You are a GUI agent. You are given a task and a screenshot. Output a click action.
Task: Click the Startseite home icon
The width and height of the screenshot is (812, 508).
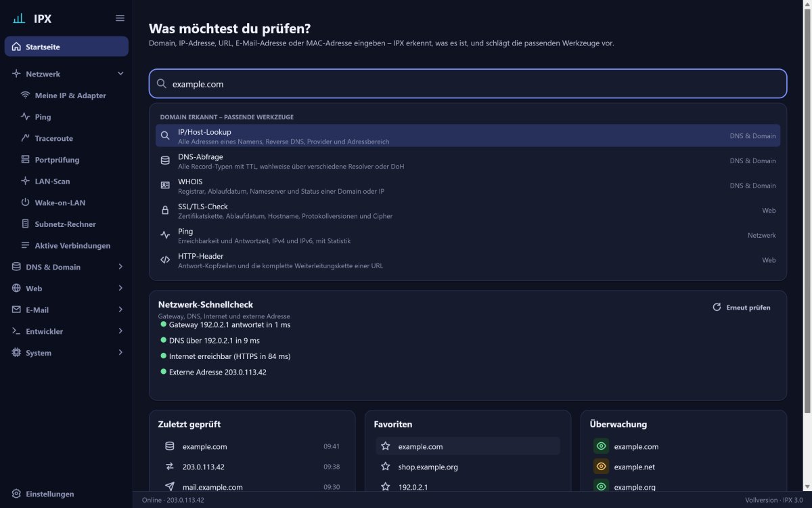click(x=16, y=47)
